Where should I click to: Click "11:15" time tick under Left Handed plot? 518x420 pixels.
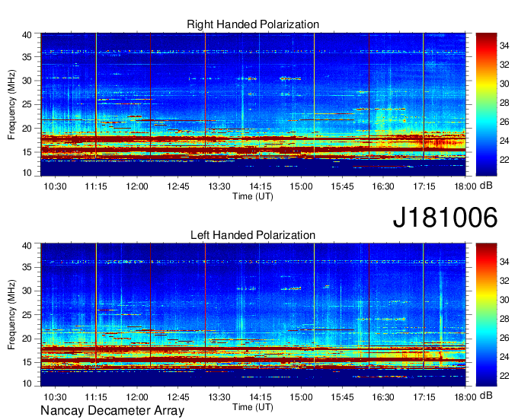pyautogui.click(x=96, y=396)
